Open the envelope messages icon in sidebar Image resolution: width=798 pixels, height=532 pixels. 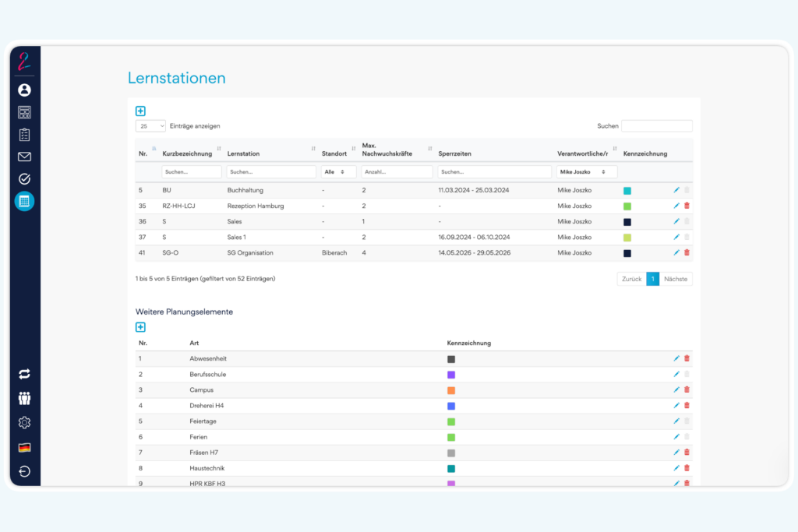[x=24, y=157]
